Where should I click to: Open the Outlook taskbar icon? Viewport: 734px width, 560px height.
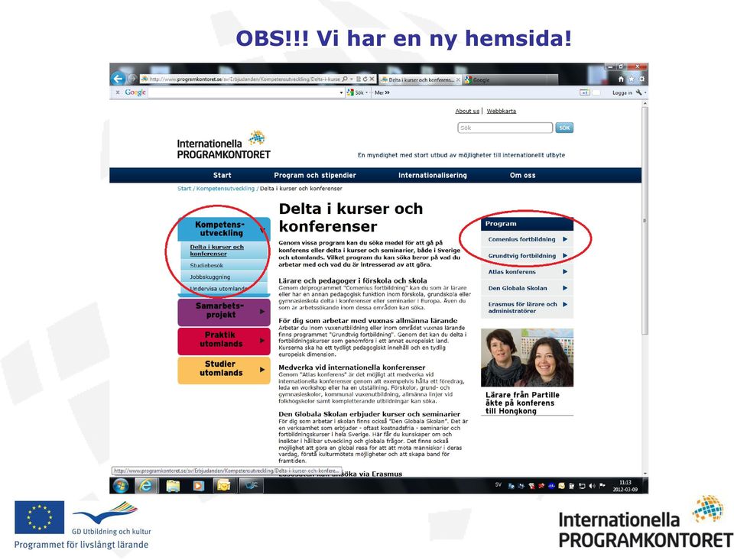[224, 486]
